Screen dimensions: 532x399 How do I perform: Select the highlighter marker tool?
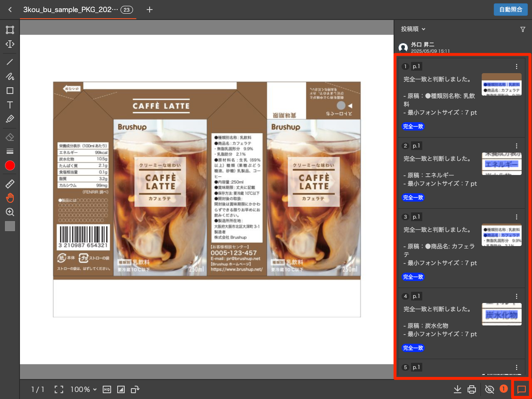[x=10, y=119]
